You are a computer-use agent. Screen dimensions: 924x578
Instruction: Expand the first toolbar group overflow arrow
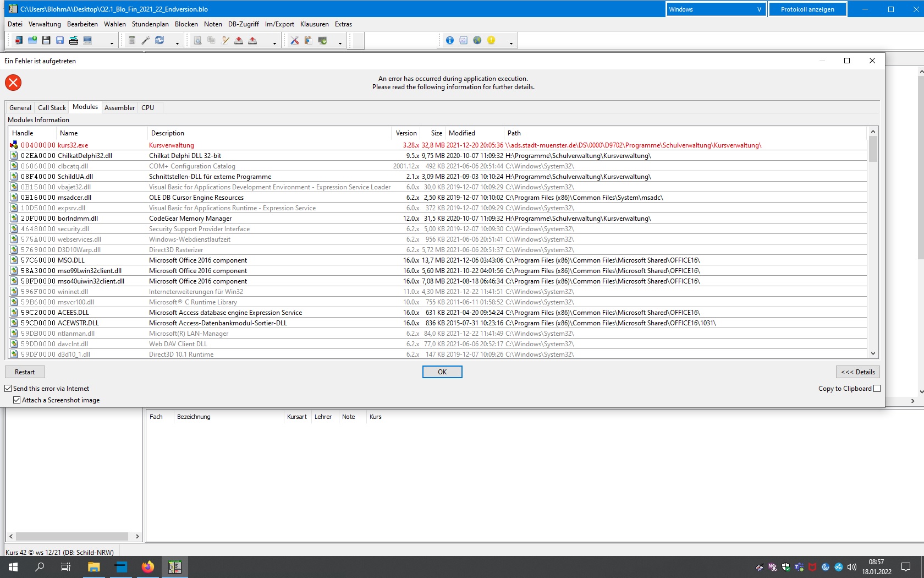pyautogui.click(x=112, y=43)
